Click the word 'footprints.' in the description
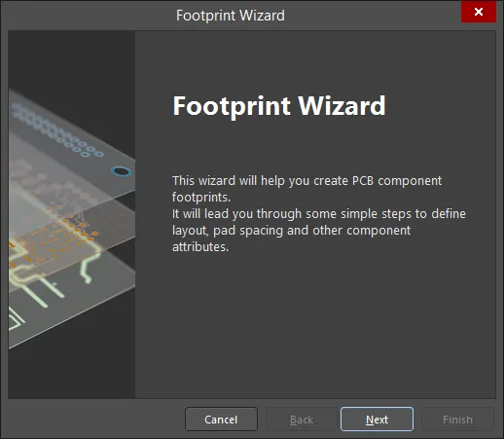The image size is (504, 439). coord(201,198)
